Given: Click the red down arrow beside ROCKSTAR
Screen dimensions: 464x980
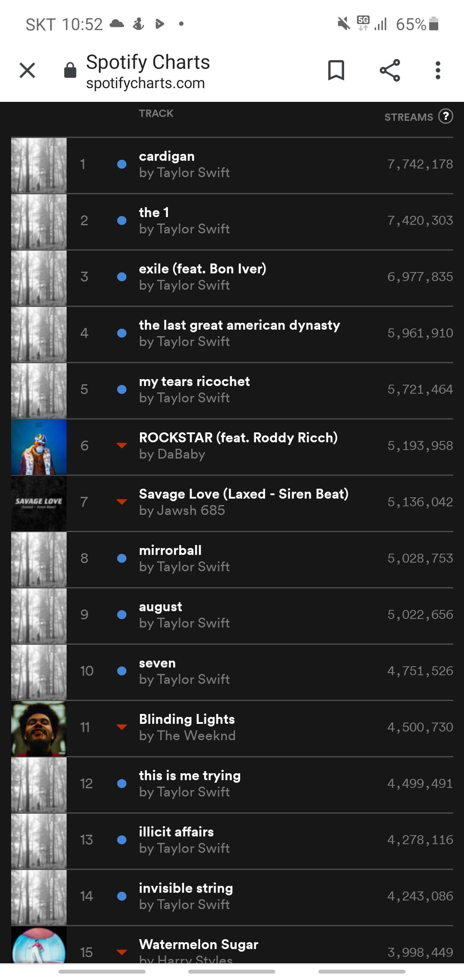Looking at the screenshot, I should tap(122, 445).
